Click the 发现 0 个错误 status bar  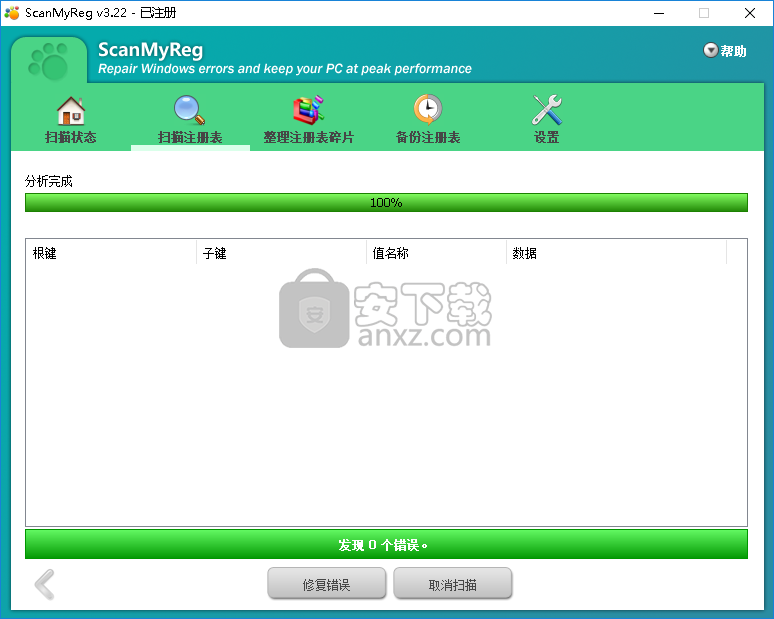tap(386, 544)
